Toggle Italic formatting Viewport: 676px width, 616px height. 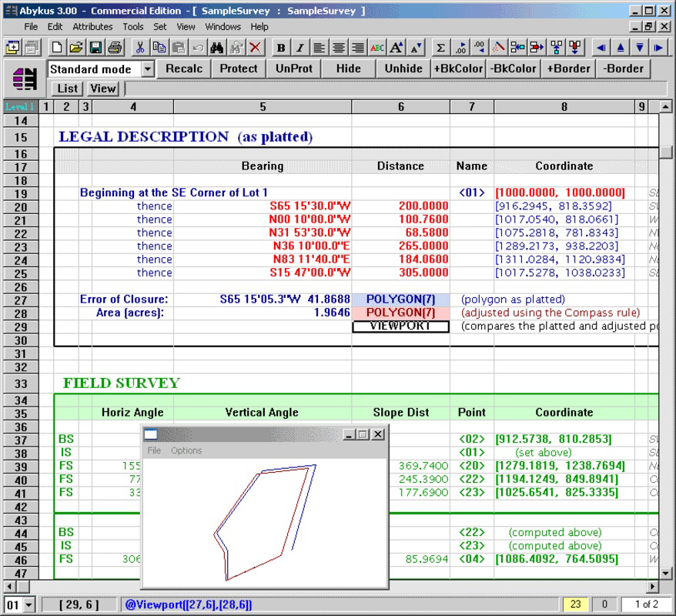pos(300,48)
